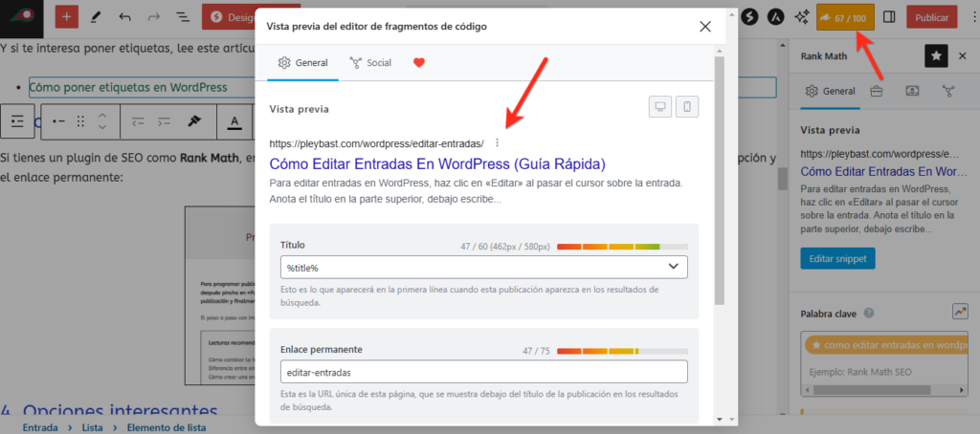The height and width of the screenshot is (434, 980).
Task: Select desktop preview mode icon
Action: [x=659, y=107]
